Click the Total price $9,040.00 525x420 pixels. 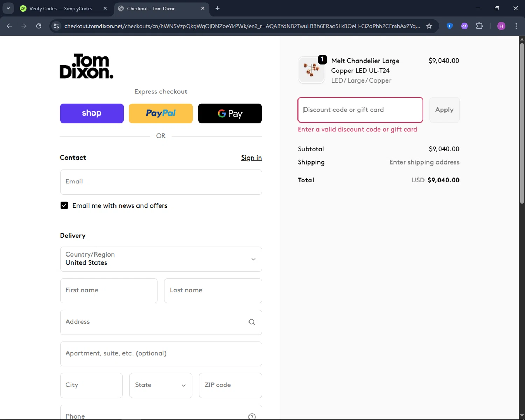[x=443, y=180]
